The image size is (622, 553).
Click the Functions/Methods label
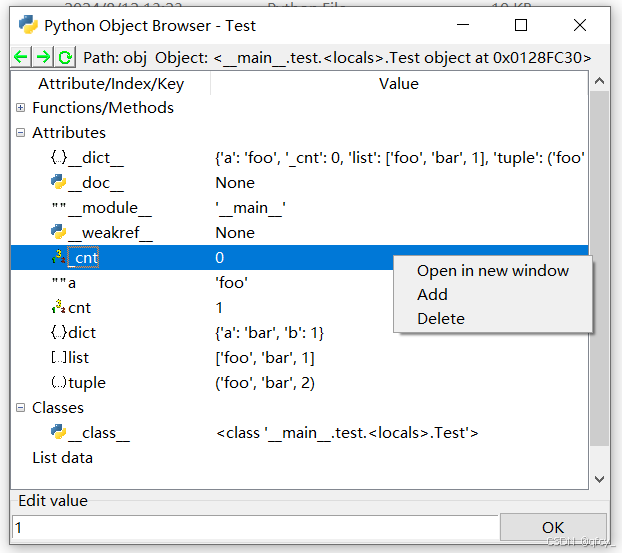103,108
